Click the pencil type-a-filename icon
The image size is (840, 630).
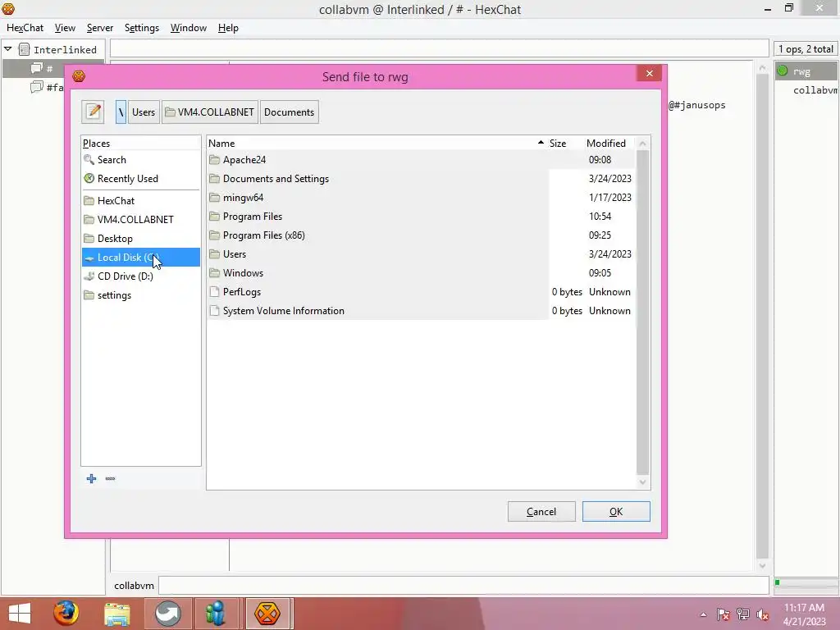coord(93,112)
